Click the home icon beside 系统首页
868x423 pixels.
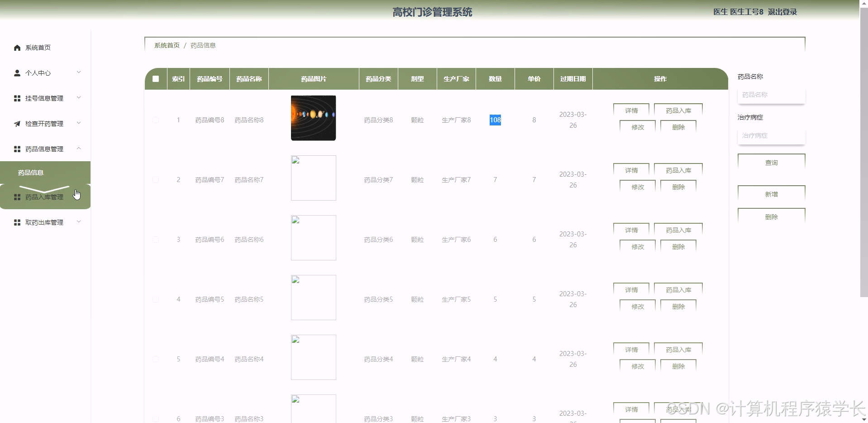tap(17, 48)
